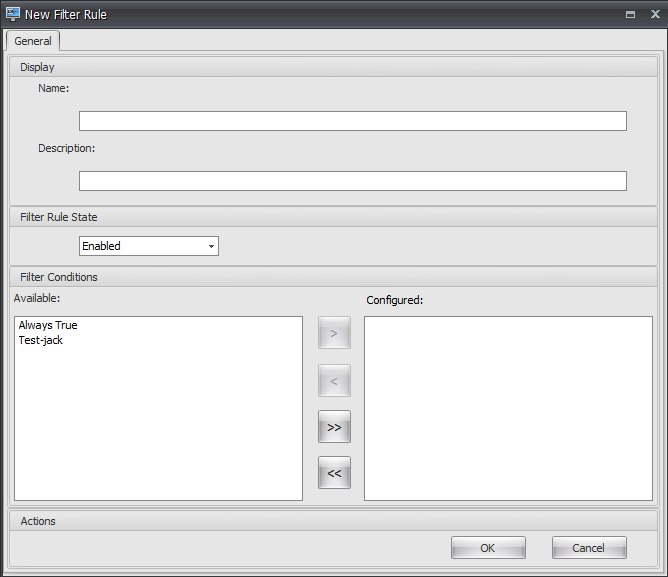
Task: Click the remove selected condition (<) button
Action: tap(334, 380)
